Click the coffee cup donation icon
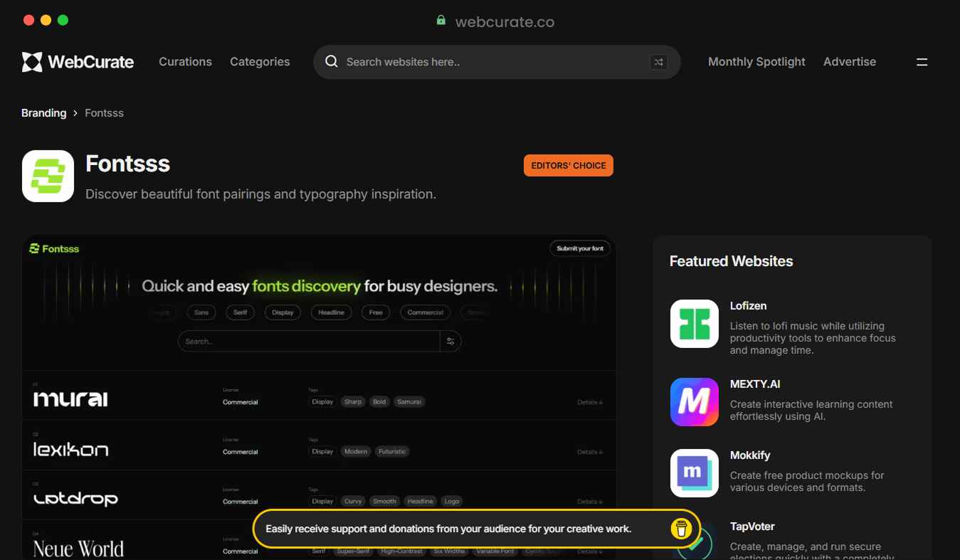 681,529
